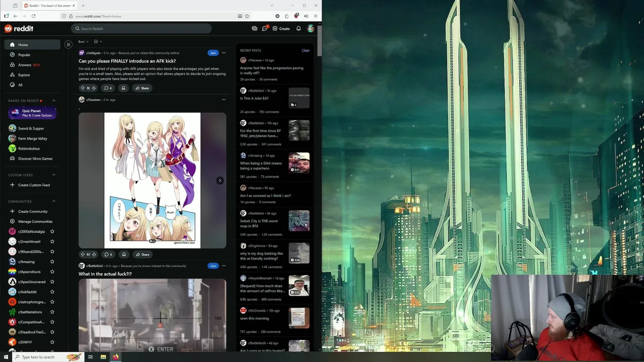Viewport: 644px width, 362px height.
Task: Open the user avatar menu
Action: 311,29
